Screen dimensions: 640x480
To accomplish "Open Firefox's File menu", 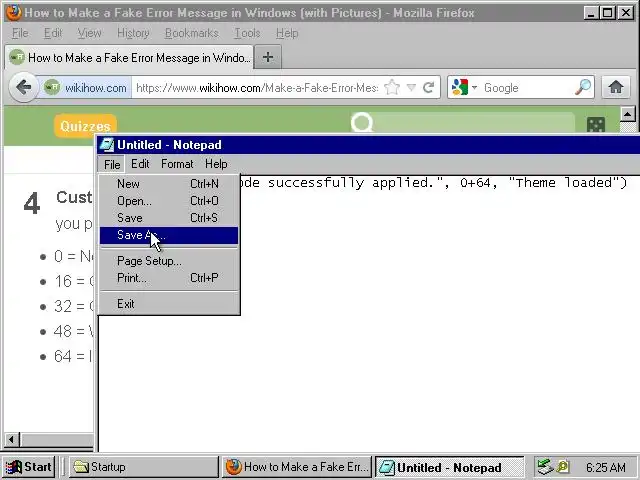I will [x=20, y=33].
